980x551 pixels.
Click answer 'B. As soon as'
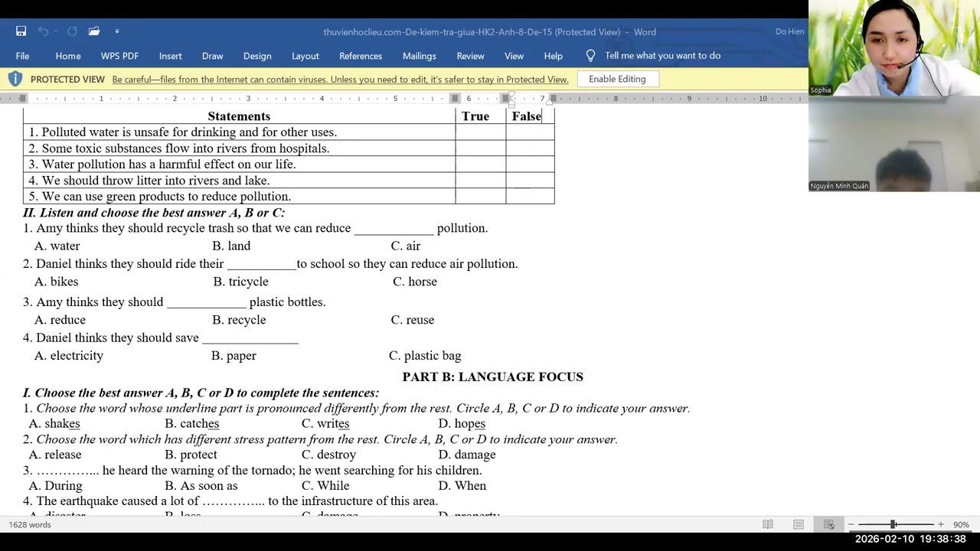coord(201,486)
